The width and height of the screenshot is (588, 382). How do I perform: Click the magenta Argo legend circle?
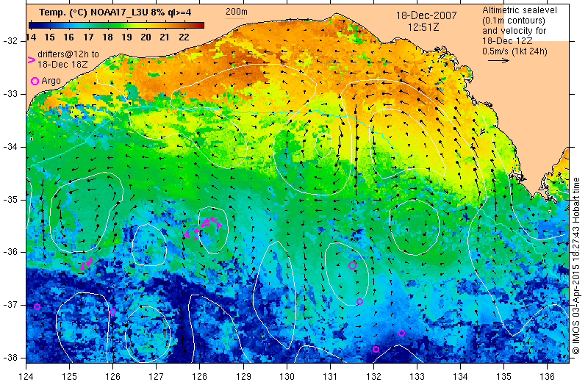coord(35,81)
